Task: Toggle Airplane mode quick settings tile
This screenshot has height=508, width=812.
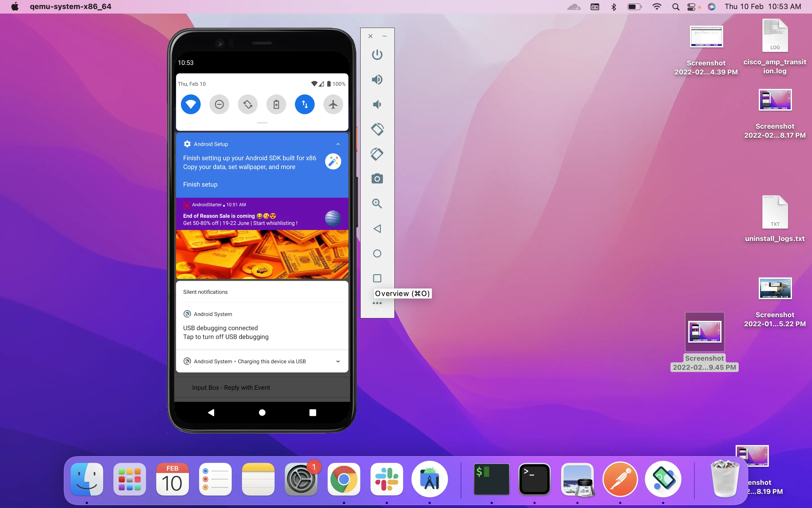Action: click(x=333, y=104)
